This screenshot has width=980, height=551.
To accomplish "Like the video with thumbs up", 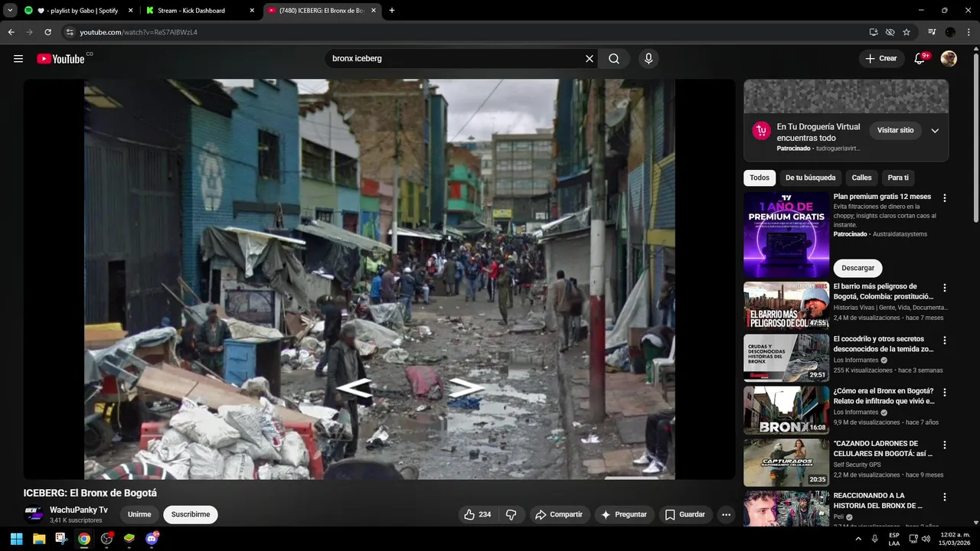I will click(x=478, y=515).
